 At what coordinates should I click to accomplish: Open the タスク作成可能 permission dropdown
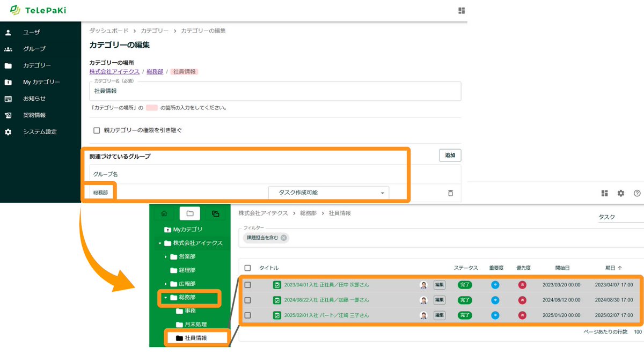(328, 193)
